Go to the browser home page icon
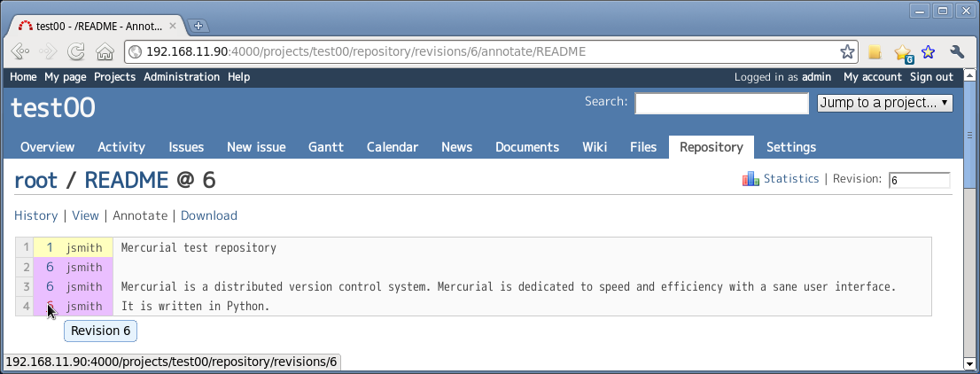Screen dimensions: 980x374 click(x=105, y=51)
